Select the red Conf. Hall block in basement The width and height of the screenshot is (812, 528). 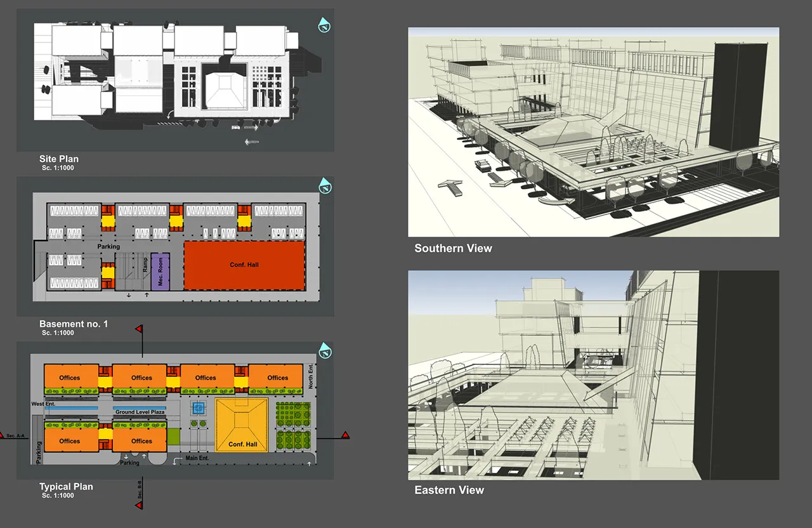click(x=244, y=265)
